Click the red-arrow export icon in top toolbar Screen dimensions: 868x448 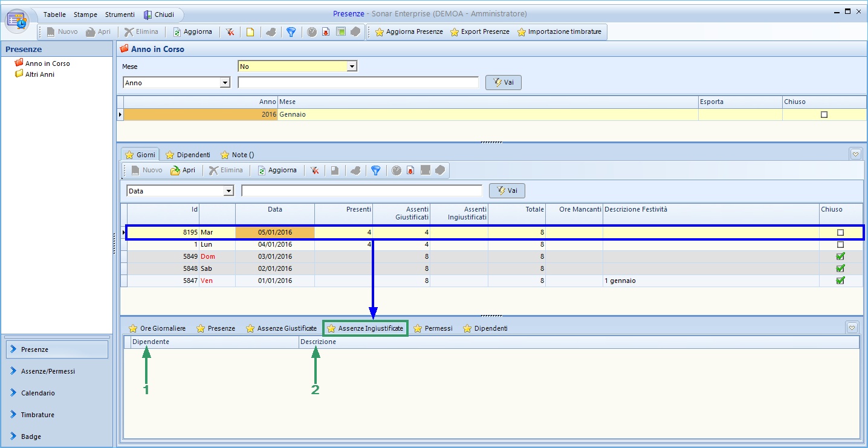click(x=326, y=32)
